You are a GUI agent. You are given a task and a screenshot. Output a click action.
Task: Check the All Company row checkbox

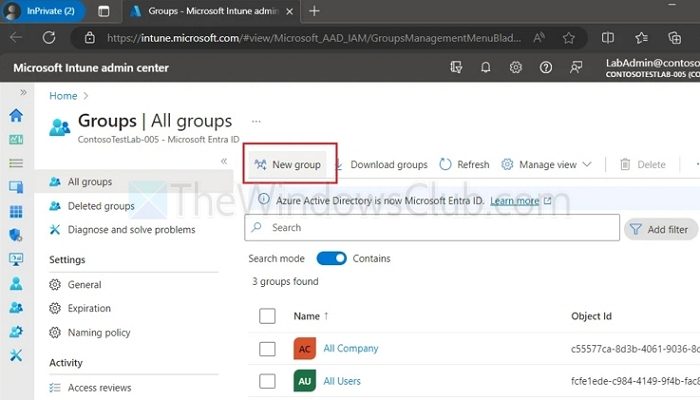pos(267,349)
